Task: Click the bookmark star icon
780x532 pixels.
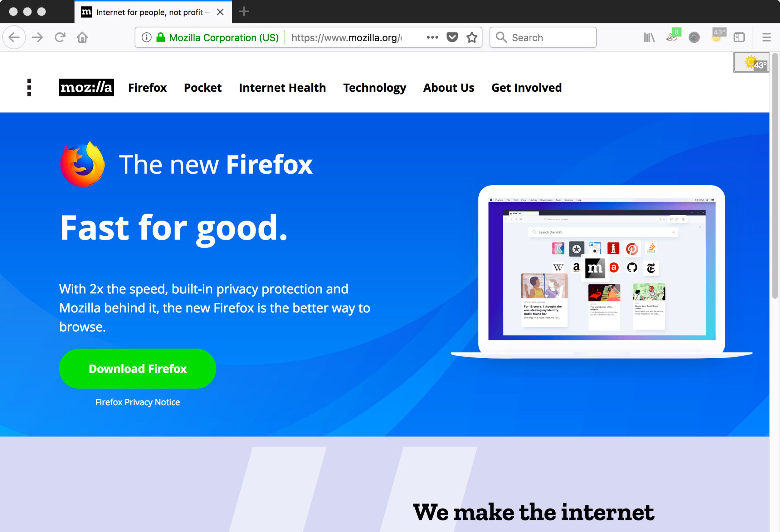Action: [472, 37]
